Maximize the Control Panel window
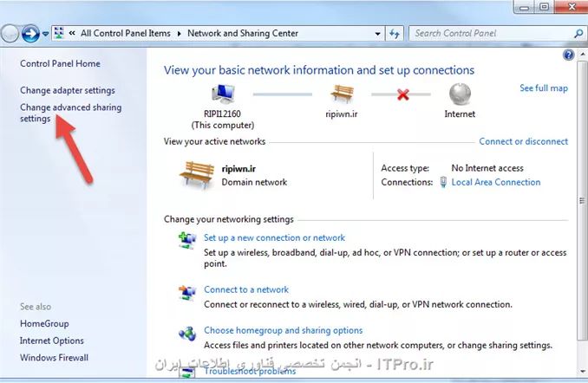Viewport: 588px width, 383px height. click(544, 6)
